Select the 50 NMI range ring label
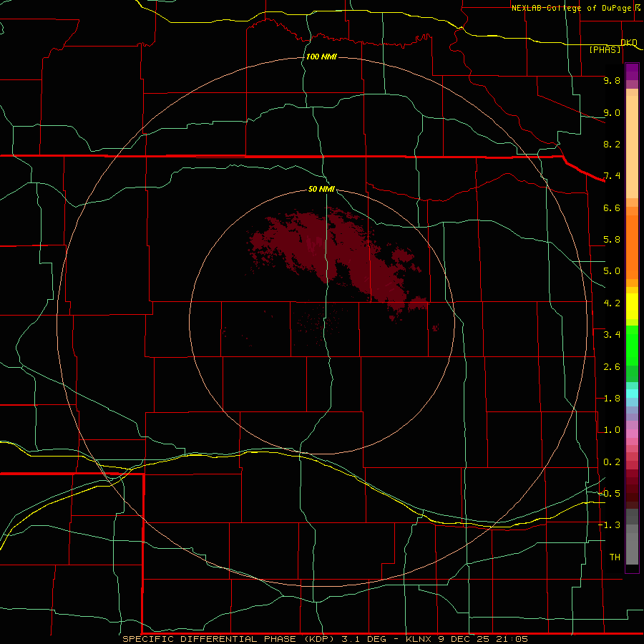Image resolution: width=644 pixels, height=644 pixels. click(321, 189)
